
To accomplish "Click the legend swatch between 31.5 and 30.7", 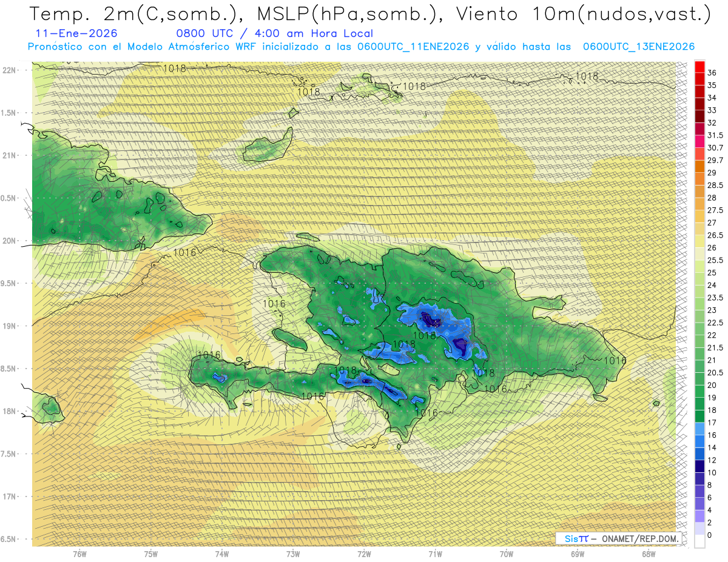I will [x=699, y=141].
